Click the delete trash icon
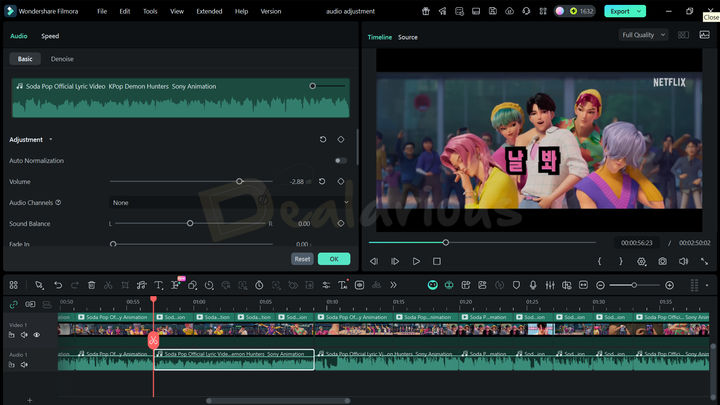 click(x=91, y=285)
